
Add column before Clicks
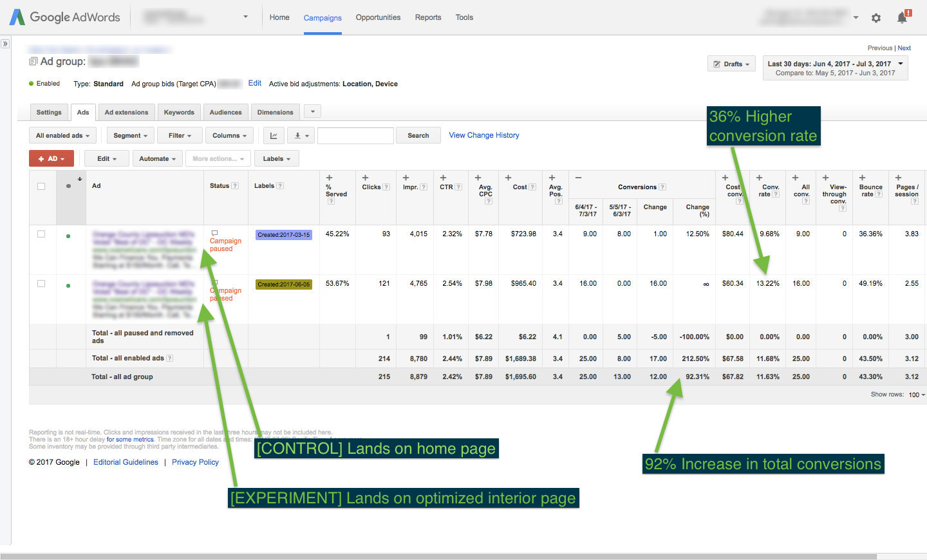click(x=366, y=178)
